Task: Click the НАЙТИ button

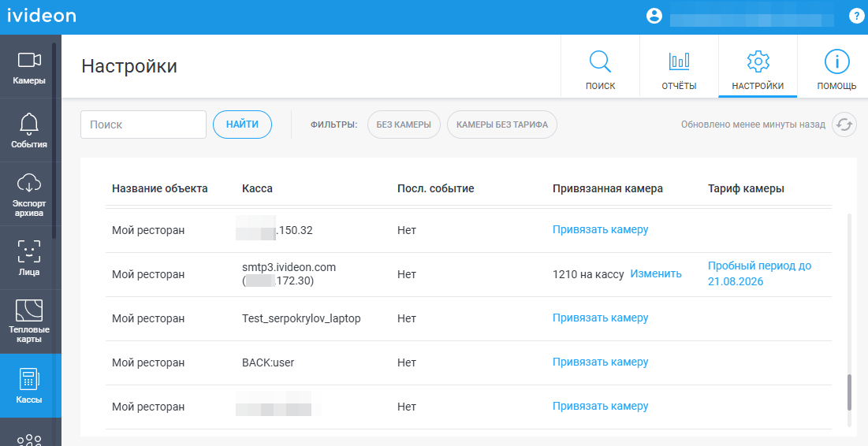Action: point(243,125)
